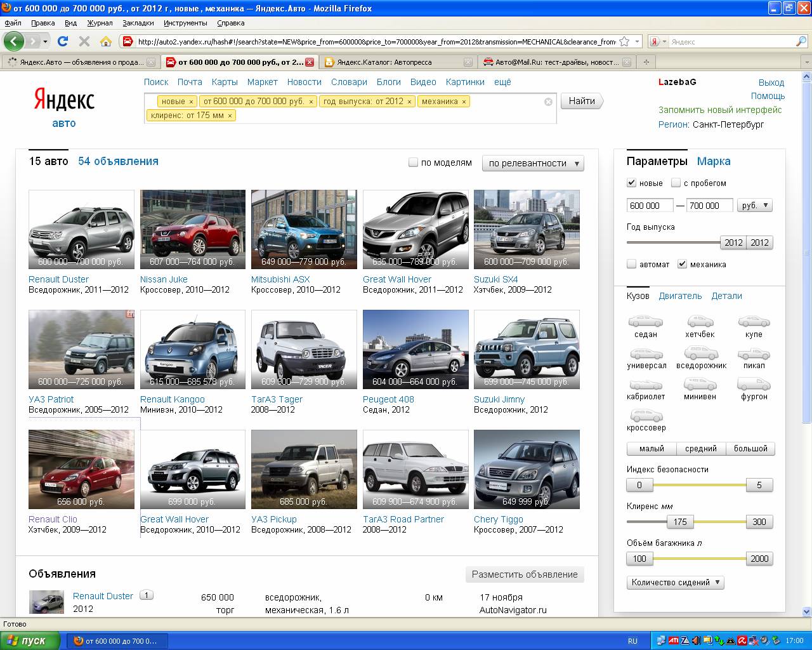The width and height of the screenshot is (812, 650).
Task: Toggle the 'по моделям' checkbox
Action: 413,162
